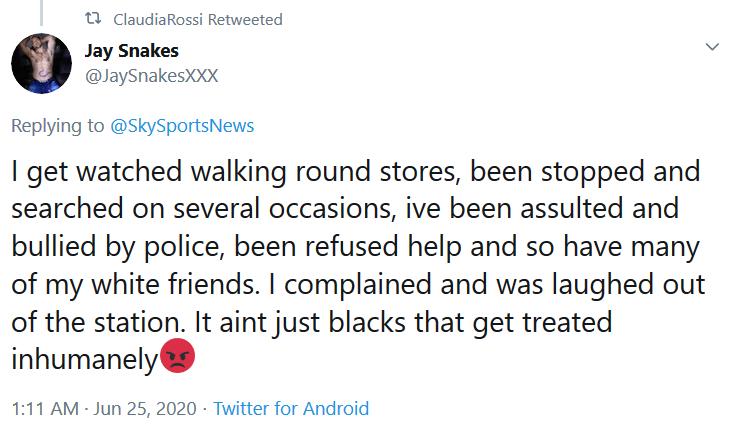Image resolution: width=734 pixels, height=433 pixels.
Task: Click the retweet arrows icon
Action: tap(93, 19)
